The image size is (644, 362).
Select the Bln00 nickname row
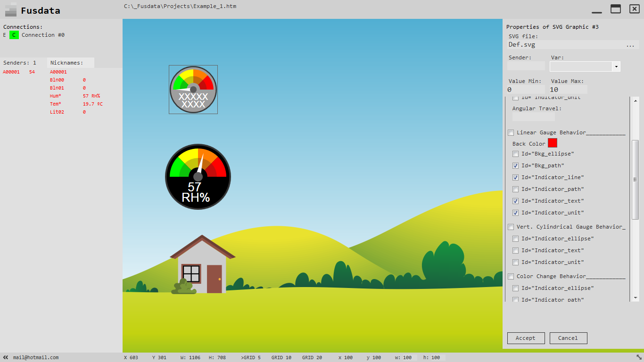68,80
